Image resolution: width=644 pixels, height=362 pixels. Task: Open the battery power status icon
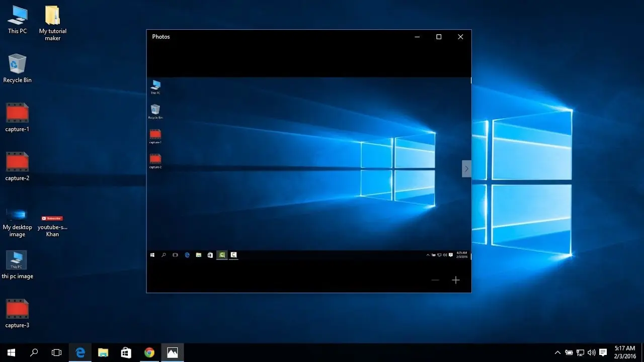click(569, 352)
